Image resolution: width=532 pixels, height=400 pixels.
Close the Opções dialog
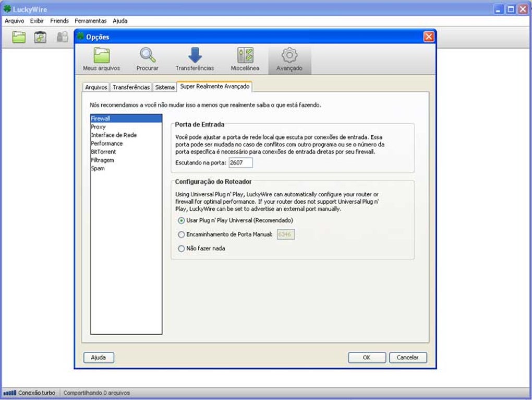[x=429, y=37]
